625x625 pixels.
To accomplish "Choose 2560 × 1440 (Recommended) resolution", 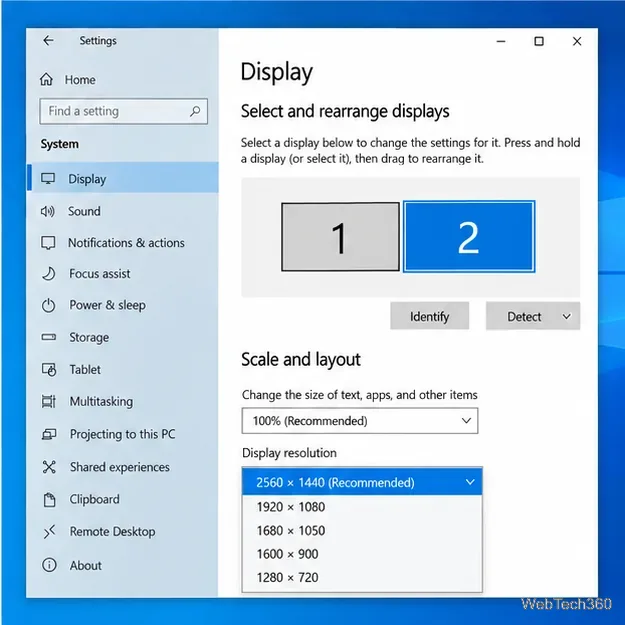I will tap(362, 482).
